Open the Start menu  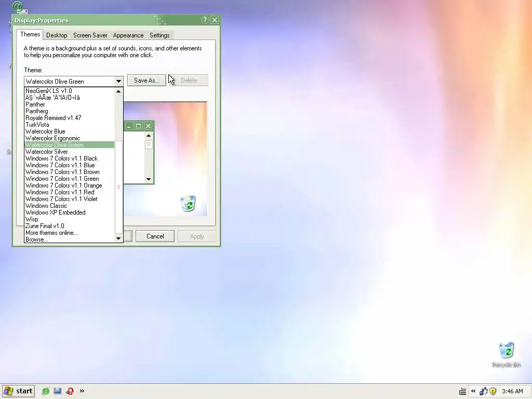[x=18, y=391]
